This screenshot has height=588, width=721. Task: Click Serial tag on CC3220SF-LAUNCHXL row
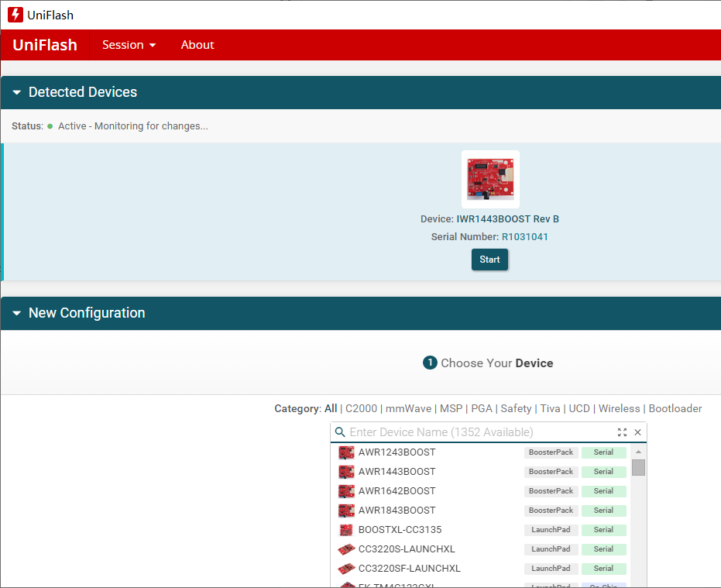click(603, 568)
